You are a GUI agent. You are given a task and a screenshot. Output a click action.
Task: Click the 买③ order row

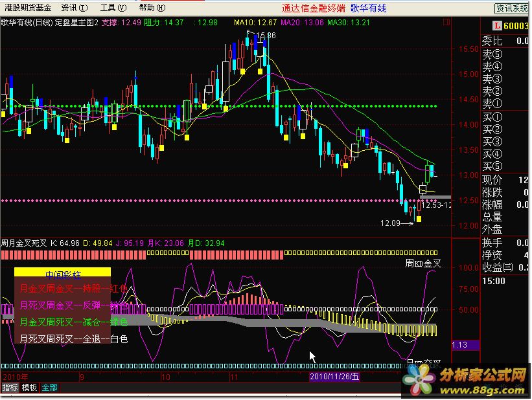click(x=505, y=142)
